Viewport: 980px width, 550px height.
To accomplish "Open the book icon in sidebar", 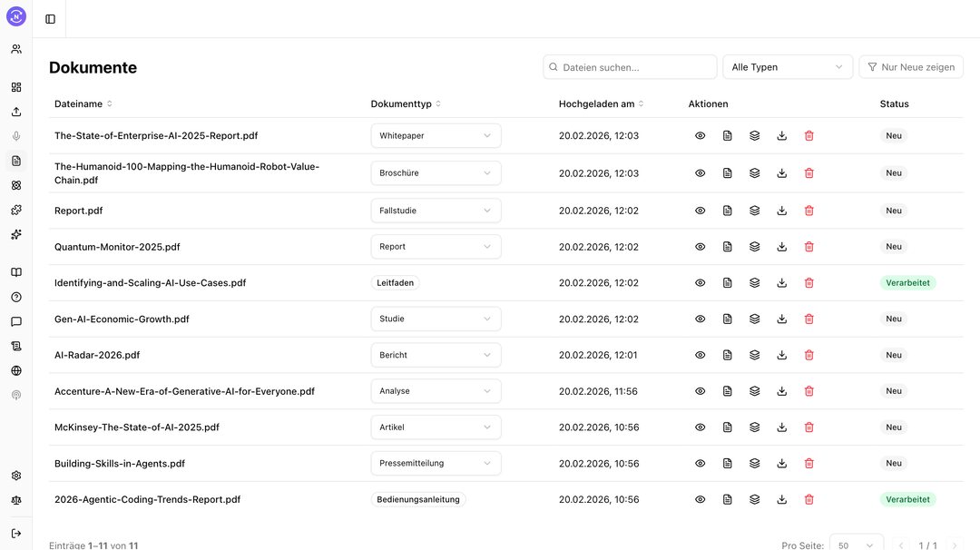I will [16, 272].
